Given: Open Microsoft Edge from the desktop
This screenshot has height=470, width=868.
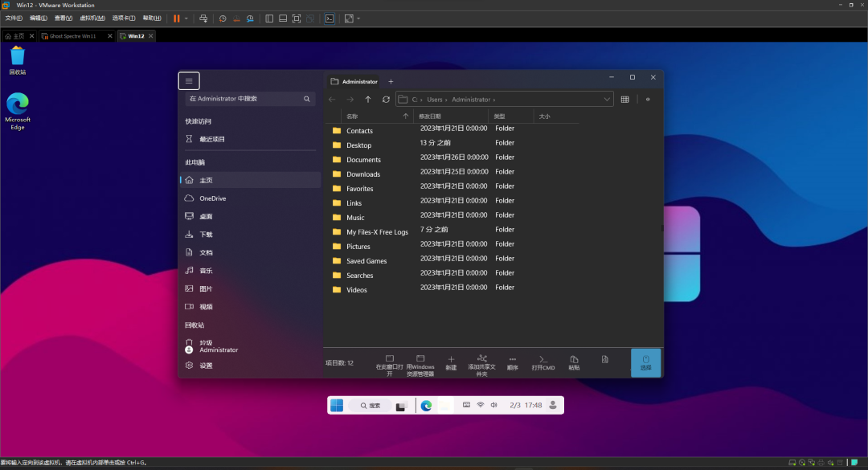Looking at the screenshot, I should point(17,108).
